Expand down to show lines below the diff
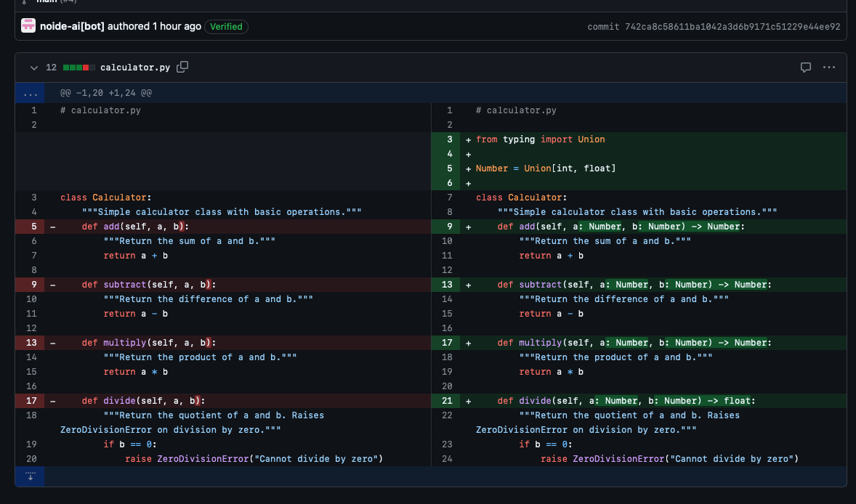Viewport: 856px width, 504px height. click(x=30, y=476)
